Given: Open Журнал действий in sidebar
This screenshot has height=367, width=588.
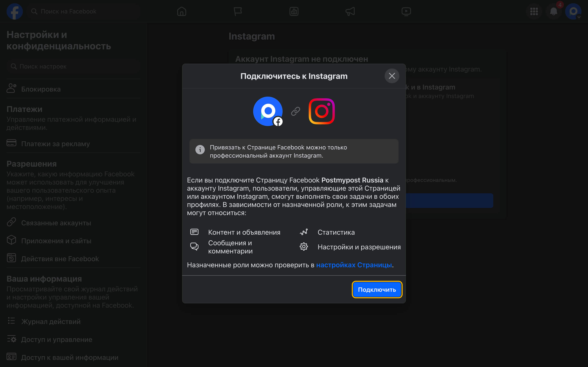Looking at the screenshot, I should (x=51, y=321).
